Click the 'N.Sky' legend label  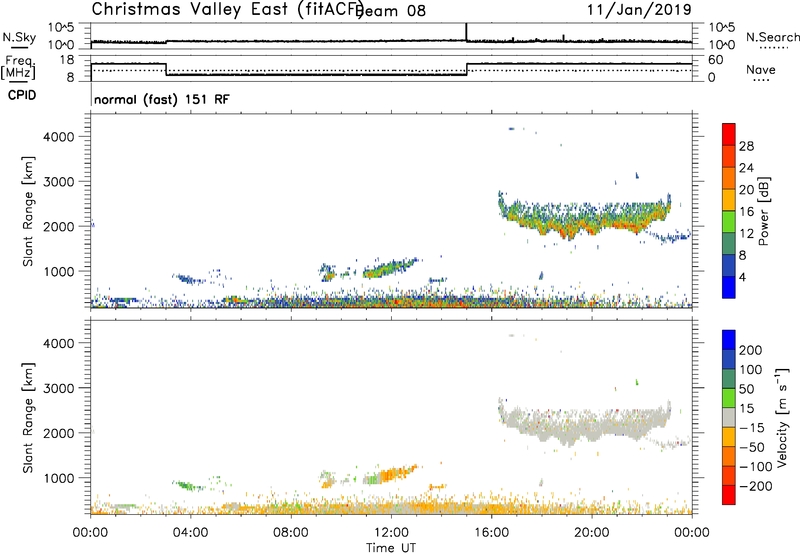pyautogui.click(x=19, y=37)
